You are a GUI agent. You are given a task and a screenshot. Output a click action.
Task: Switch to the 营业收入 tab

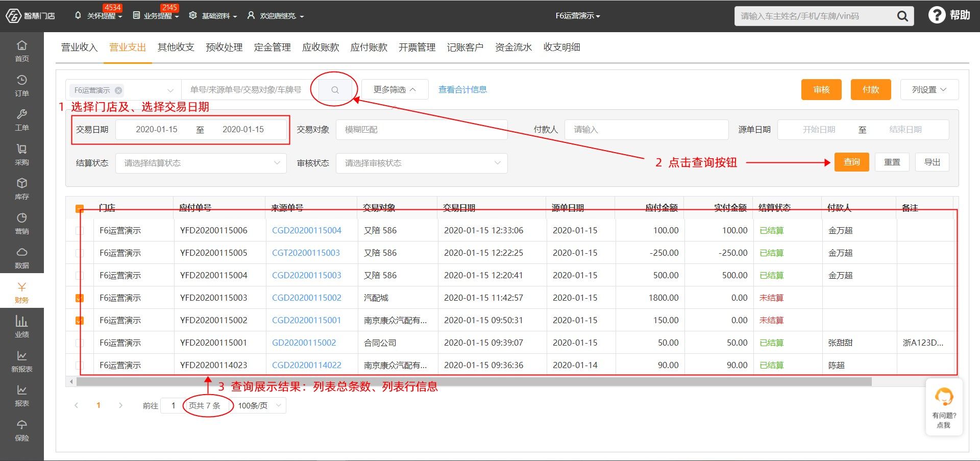[x=79, y=47]
